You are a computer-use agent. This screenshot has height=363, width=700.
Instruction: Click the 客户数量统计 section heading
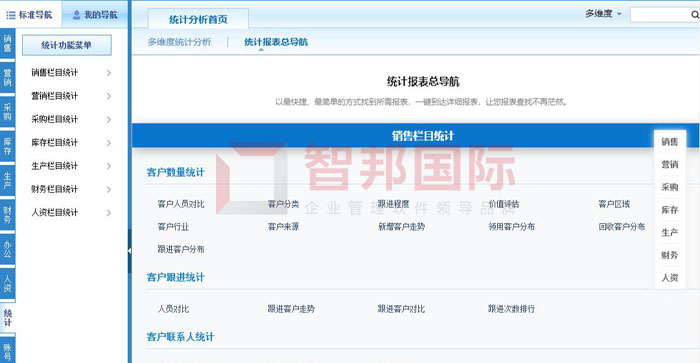[175, 172]
